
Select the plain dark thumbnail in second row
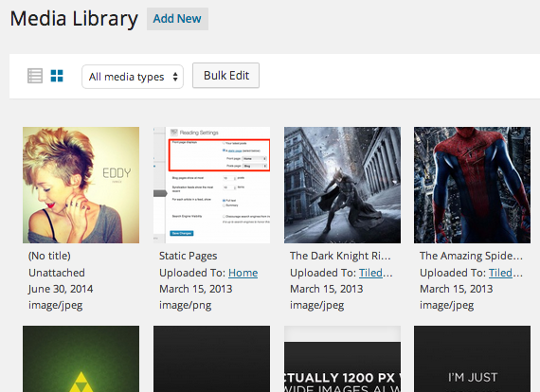click(211, 359)
